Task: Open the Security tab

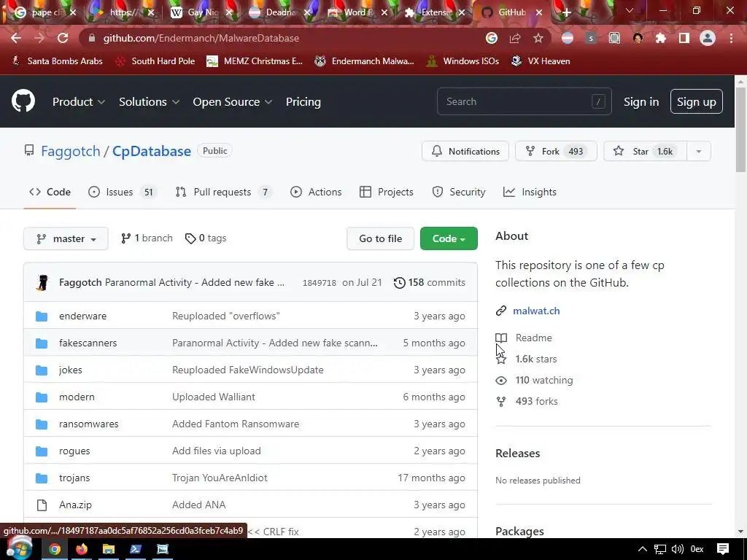Action: (459, 192)
